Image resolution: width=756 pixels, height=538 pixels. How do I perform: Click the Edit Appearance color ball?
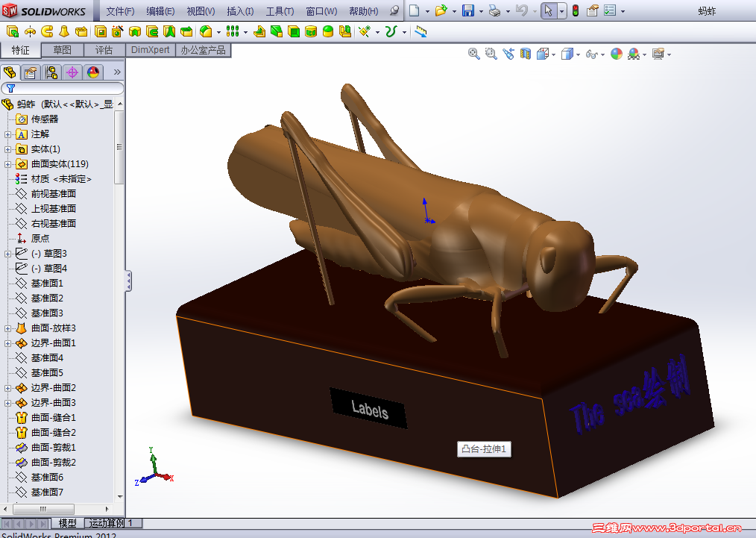pos(616,54)
